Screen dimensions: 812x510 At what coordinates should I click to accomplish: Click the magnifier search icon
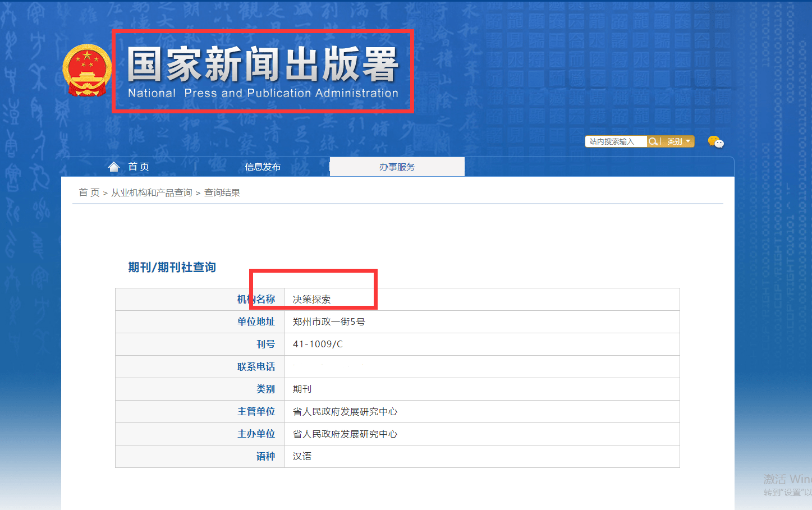[653, 141]
